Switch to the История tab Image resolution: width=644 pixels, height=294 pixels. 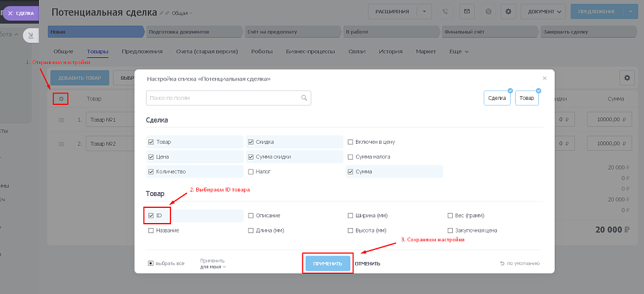pos(391,52)
